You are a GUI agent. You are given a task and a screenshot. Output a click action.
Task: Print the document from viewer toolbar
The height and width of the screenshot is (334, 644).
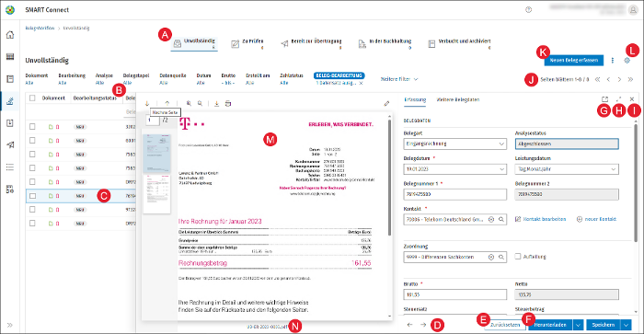[228, 104]
